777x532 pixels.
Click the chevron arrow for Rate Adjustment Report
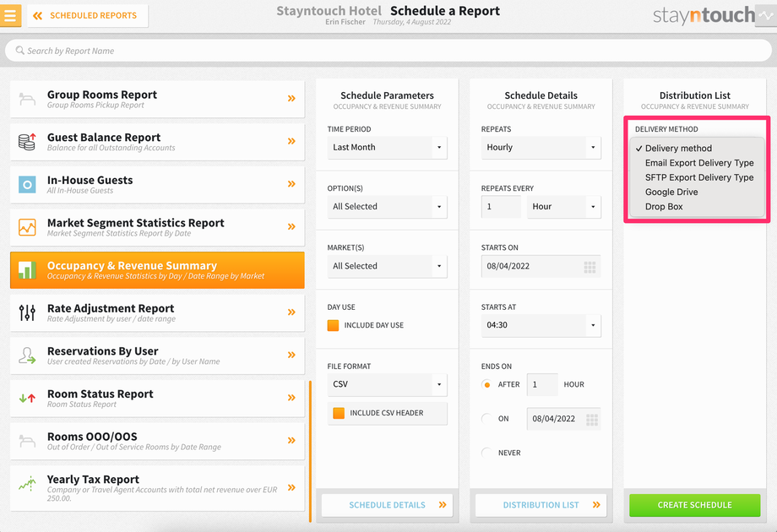pos(291,312)
